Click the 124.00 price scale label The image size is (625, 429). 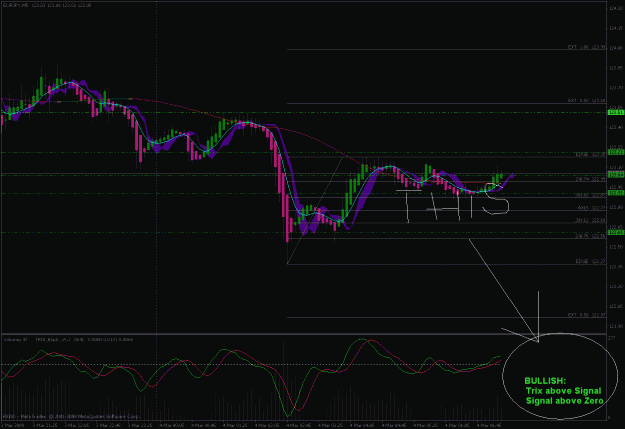pyautogui.click(x=615, y=48)
